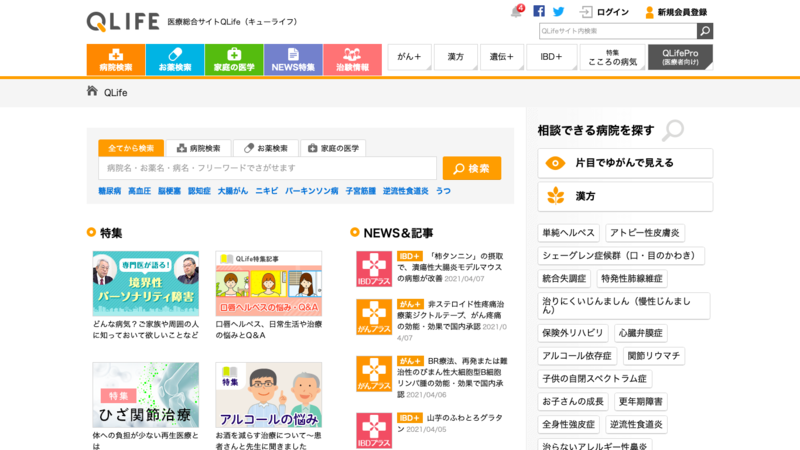Open the 遺伝+ navigation button

coord(502,57)
